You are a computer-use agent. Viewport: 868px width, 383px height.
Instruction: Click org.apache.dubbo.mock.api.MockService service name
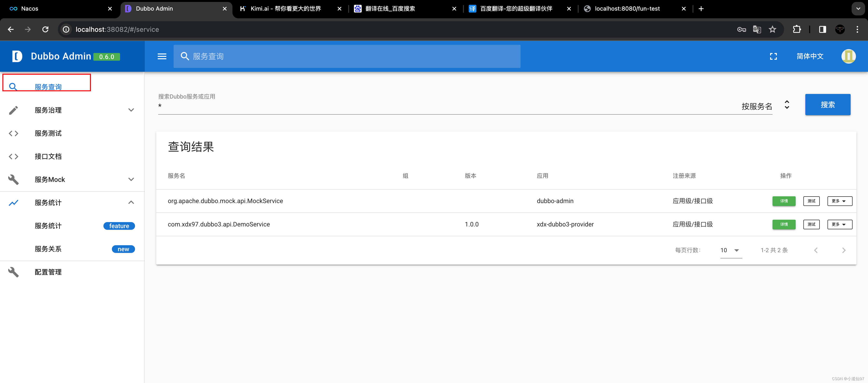point(225,201)
